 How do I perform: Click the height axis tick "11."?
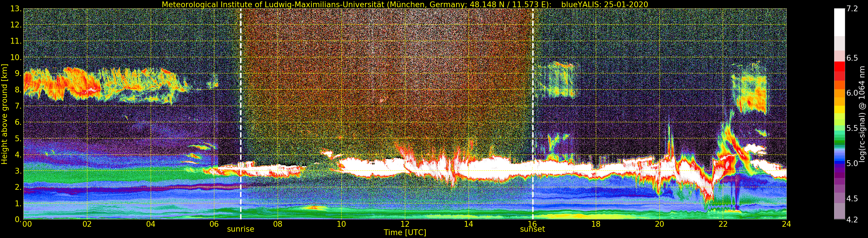[x=16, y=41]
